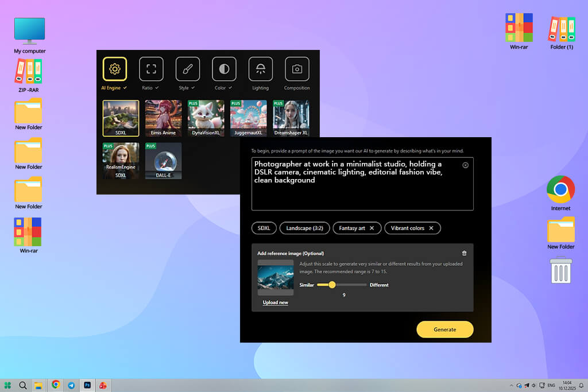The width and height of the screenshot is (588, 392).
Task: Open the Lighting lamp icon
Action: (x=260, y=69)
